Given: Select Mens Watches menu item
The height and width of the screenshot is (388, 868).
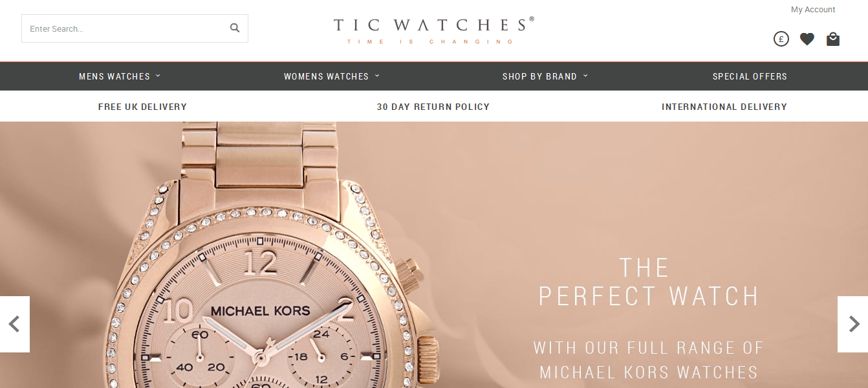Looking at the screenshot, I should 114,76.
